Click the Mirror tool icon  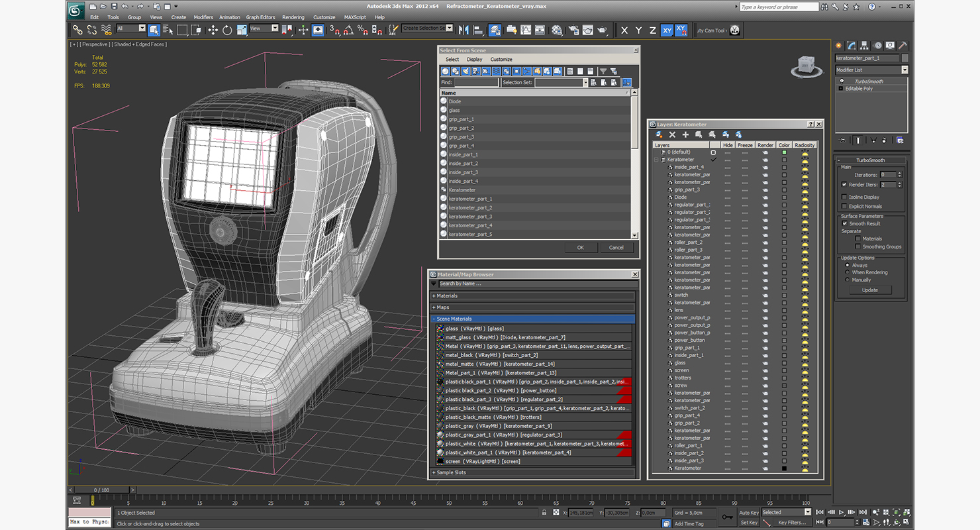click(463, 30)
